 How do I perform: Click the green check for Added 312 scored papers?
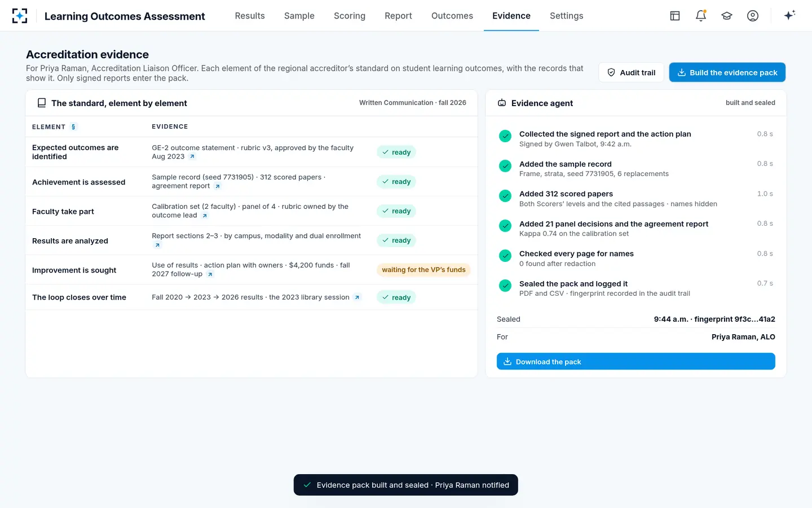tap(505, 196)
